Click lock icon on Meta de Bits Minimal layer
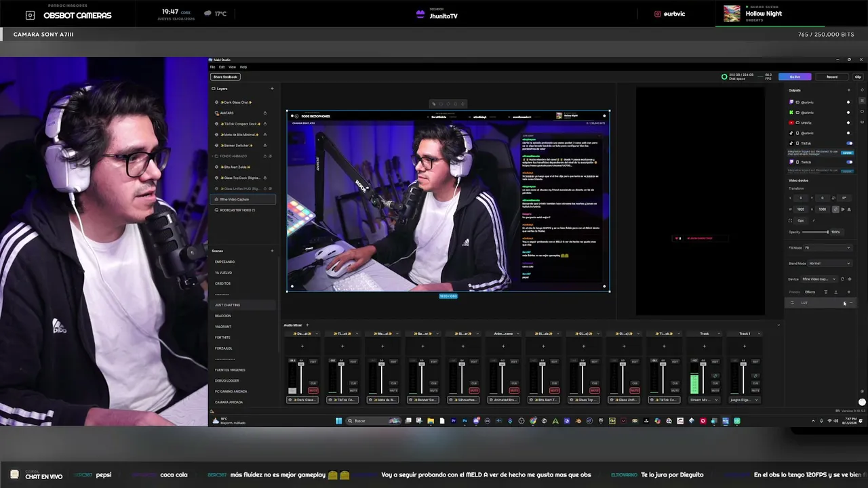868x488 pixels. point(264,135)
